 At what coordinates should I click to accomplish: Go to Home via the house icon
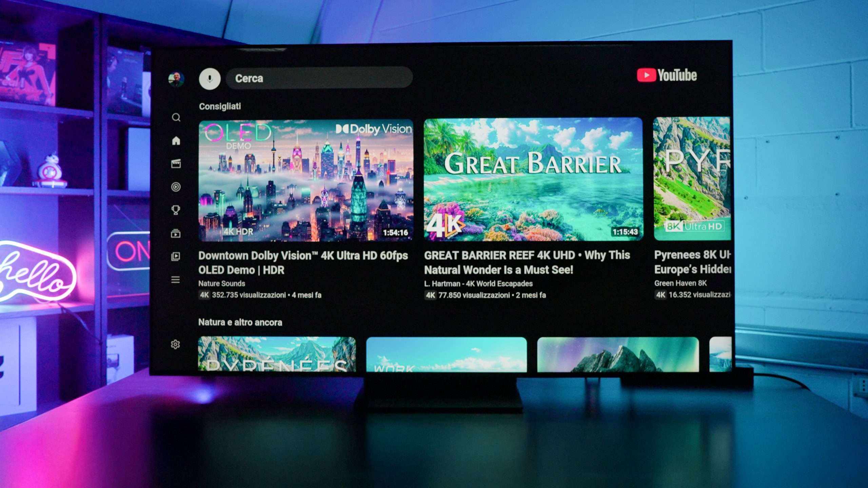tap(176, 140)
